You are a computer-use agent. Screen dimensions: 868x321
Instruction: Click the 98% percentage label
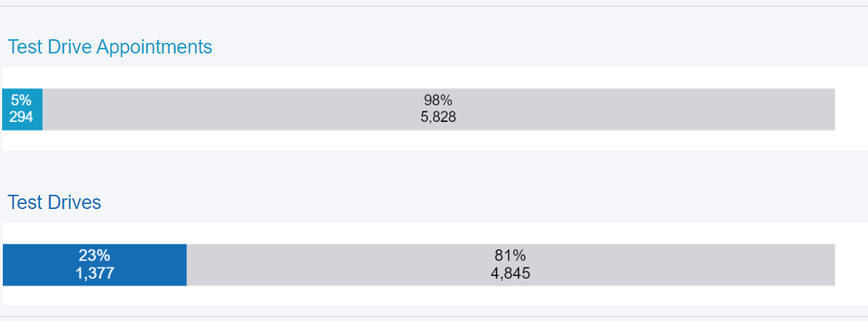point(438,101)
